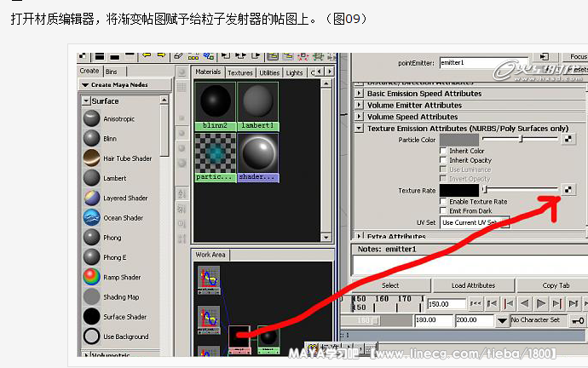
Task: Open the Textures tab
Action: pyautogui.click(x=240, y=72)
